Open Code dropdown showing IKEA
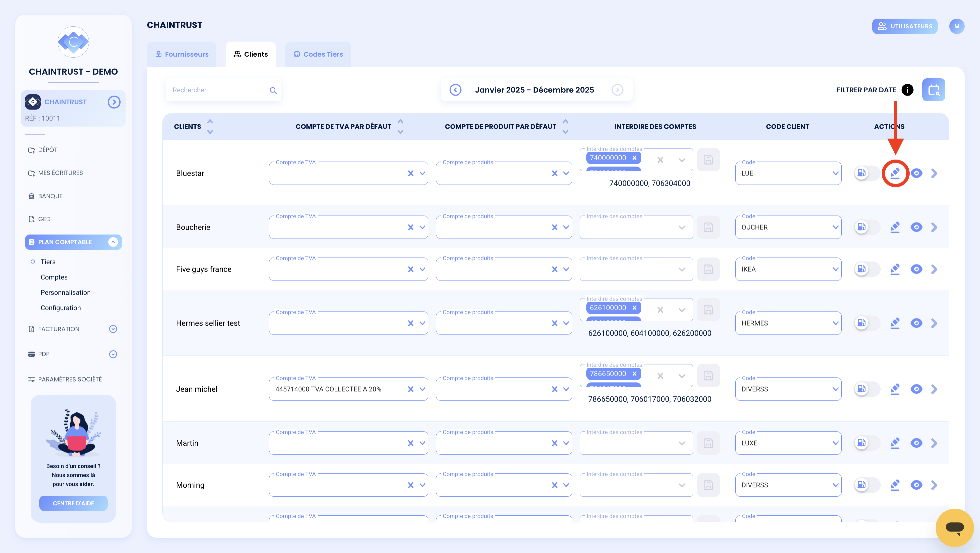This screenshot has width=980, height=553. coord(835,269)
